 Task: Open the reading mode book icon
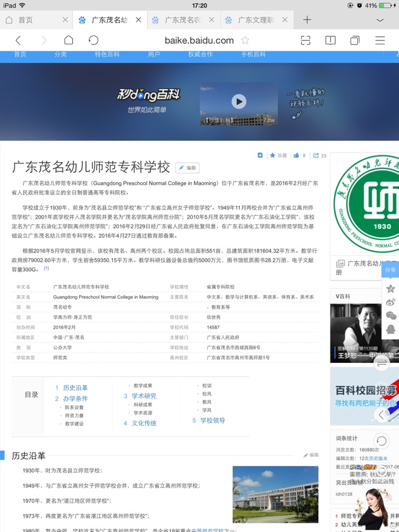tap(330, 41)
